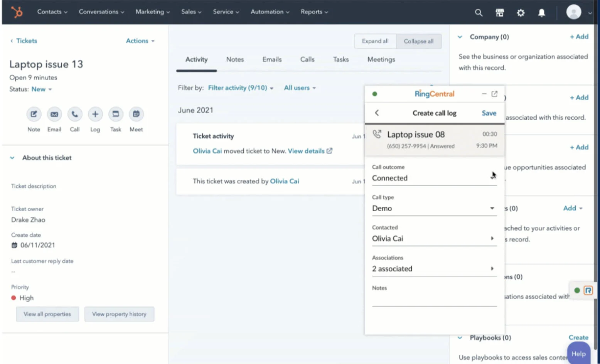Expand the Contacted Olivia Cai field
The height and width of the screenshot is (364, 600).
pos(434,238)
